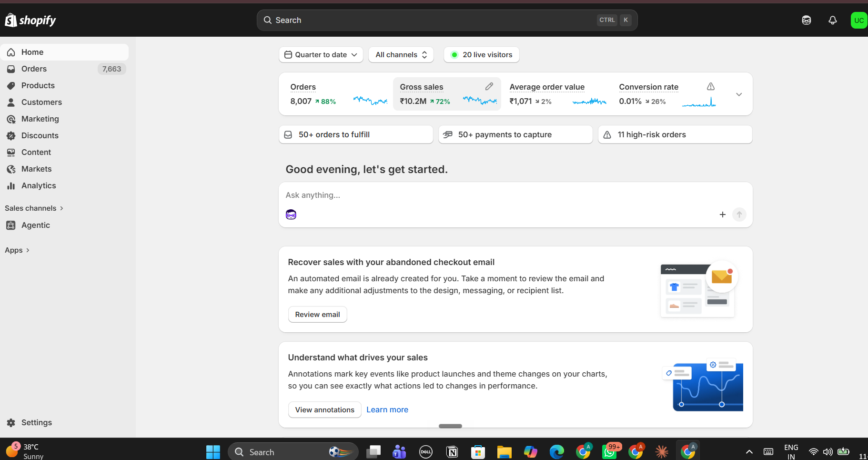868x460 pixels.
Task: Show hidden system tray icons chevron
Action: [749, 452]
